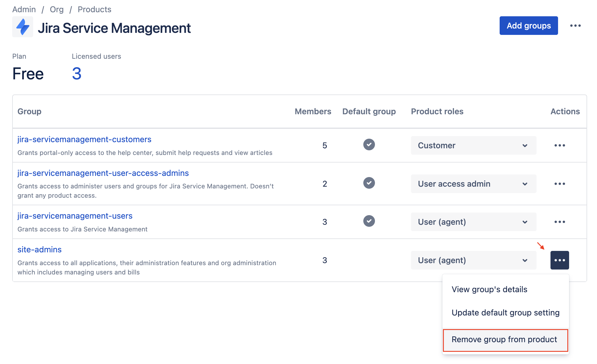Close the site-admins actions ellipsis menu
Image resolution: width=597 pixels, height=364 pixels.
tap(560, 260)
